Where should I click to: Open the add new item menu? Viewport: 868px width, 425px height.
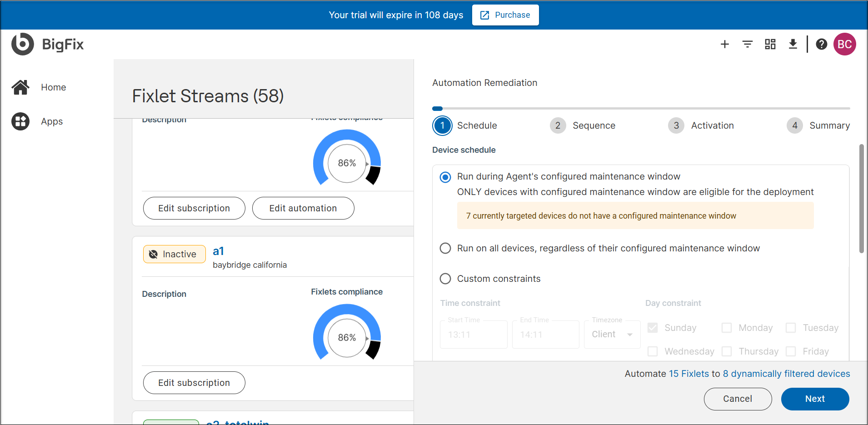[x=724, y=44]
